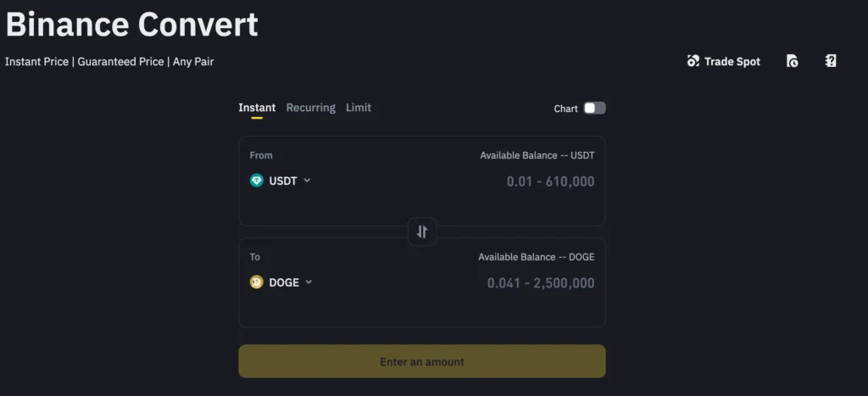
Task: Click the USDT Tether coin icon
Action: [256, 181]
